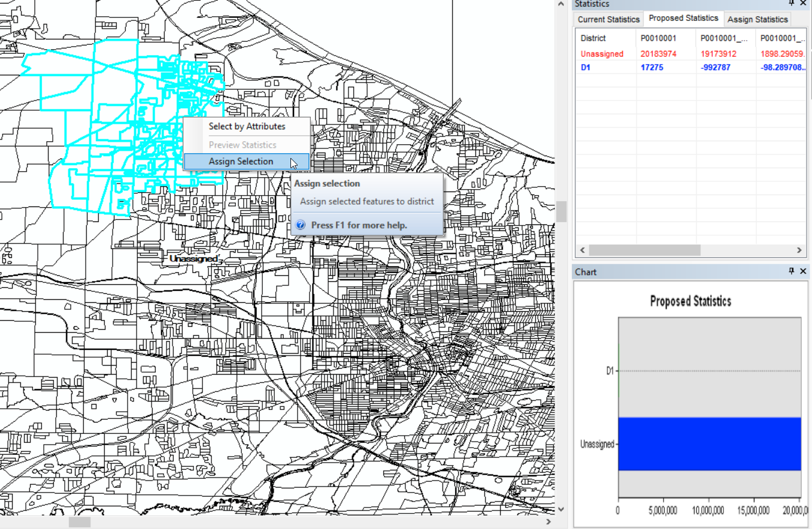
Task: Click the map's vertical scroll up arrow
Action: point(561,5)
